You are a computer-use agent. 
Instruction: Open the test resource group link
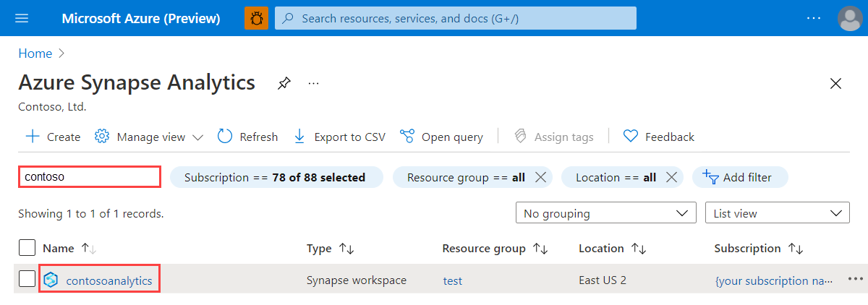[x=453, y=280]
